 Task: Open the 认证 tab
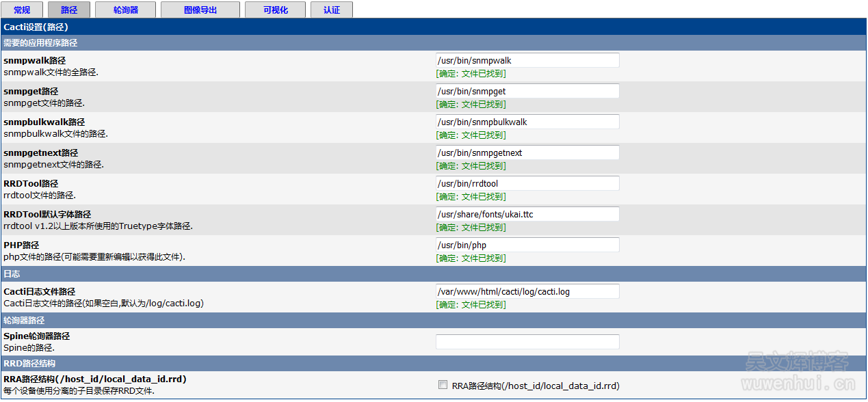[x=332, y=10]
